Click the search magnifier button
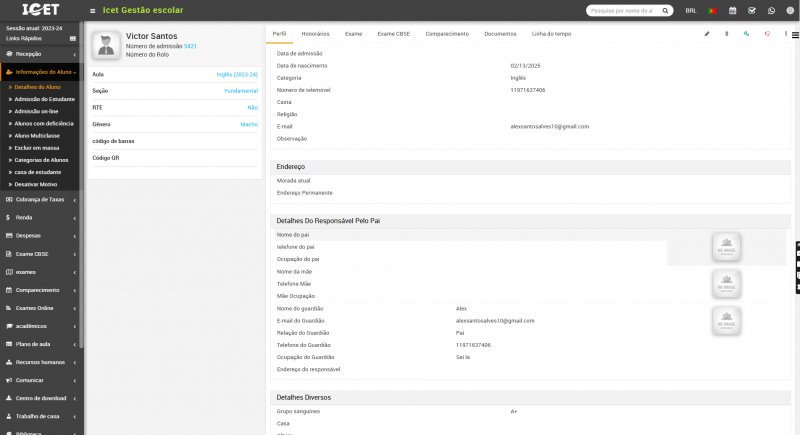 pyautogui.click(x=663, y=10)
